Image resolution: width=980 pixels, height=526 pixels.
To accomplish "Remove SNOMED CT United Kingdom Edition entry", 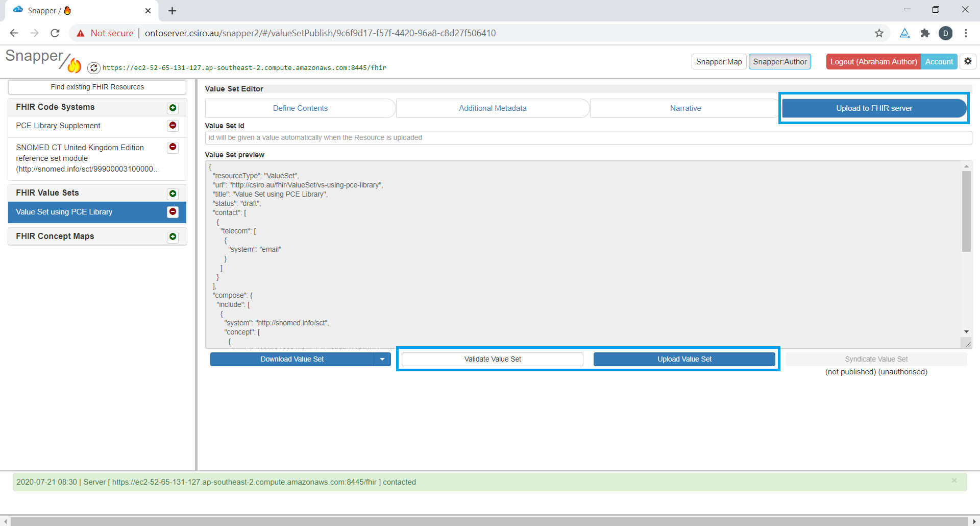I will coord(173,147).
